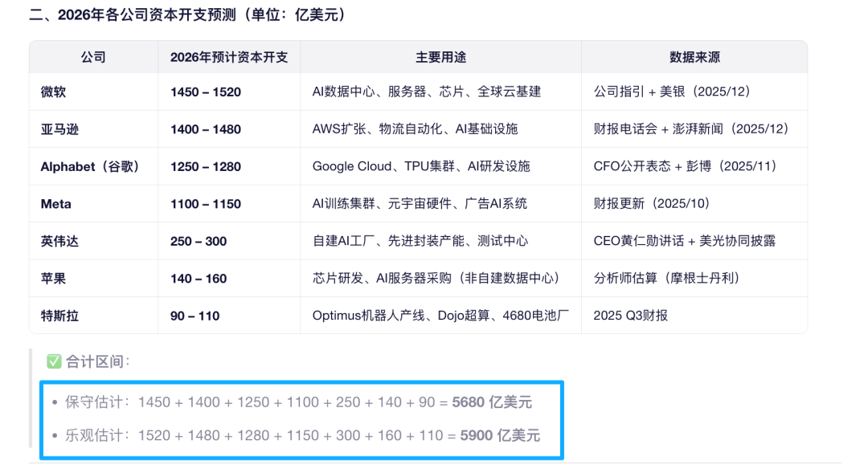Click the value 1100 – 1150
Screen dimensions: 868x469
tap(206, 204)
